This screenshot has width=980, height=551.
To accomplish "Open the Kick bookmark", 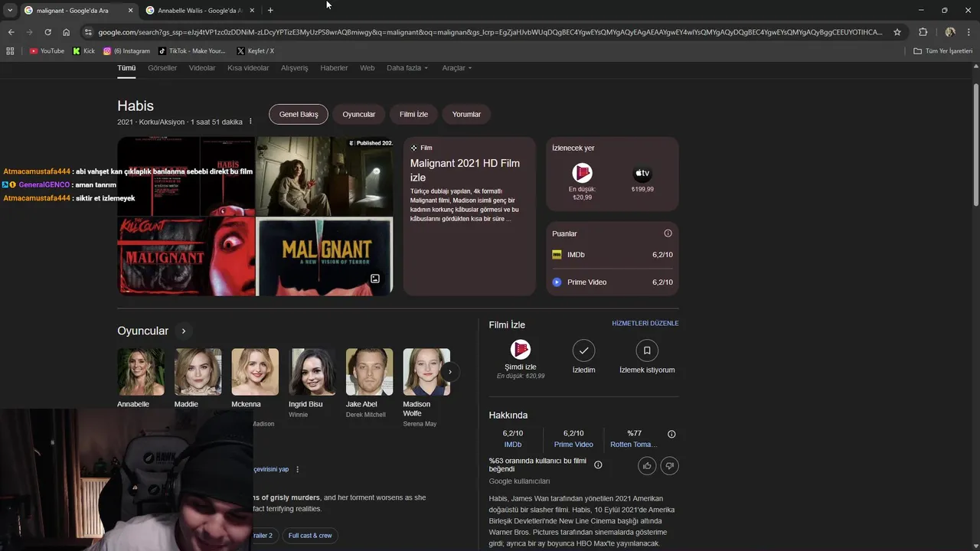I will [x=83, y=51].
